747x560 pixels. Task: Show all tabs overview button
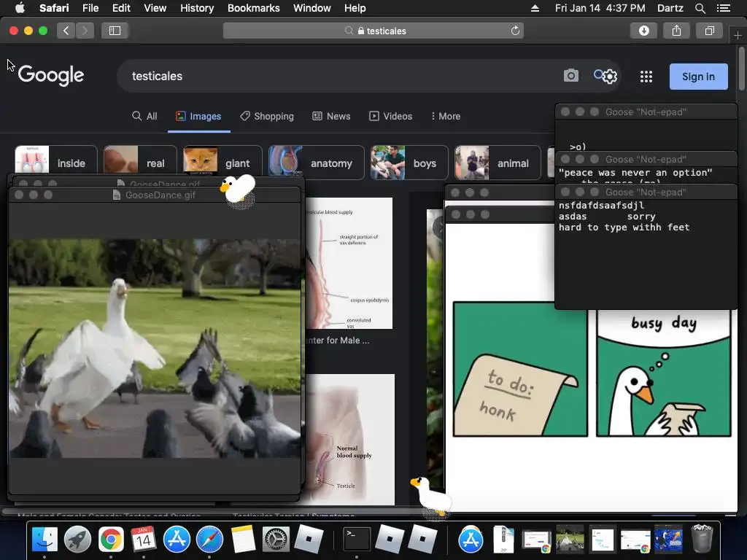click(x=709, y=31)
